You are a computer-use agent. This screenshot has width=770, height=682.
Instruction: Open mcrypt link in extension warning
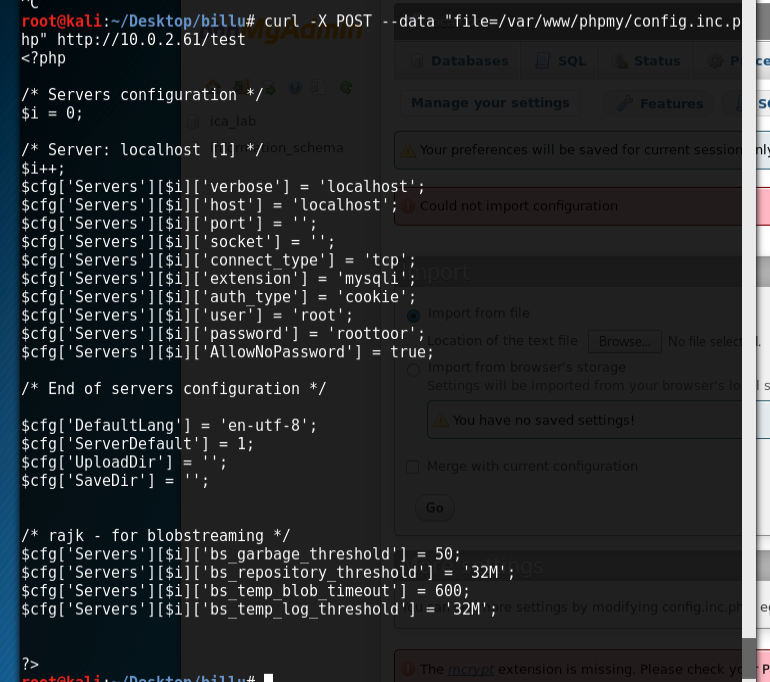pyautogui.click(x=473, y=669)
